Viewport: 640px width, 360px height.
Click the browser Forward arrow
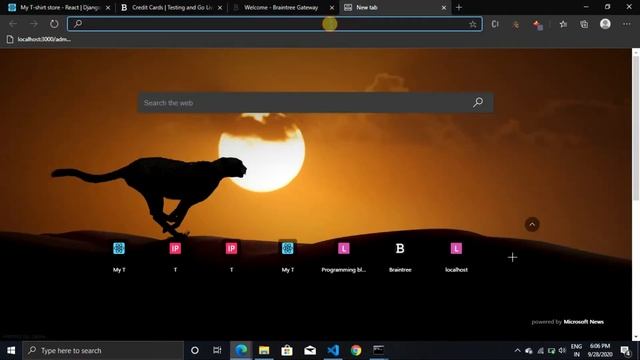[33, 24]
